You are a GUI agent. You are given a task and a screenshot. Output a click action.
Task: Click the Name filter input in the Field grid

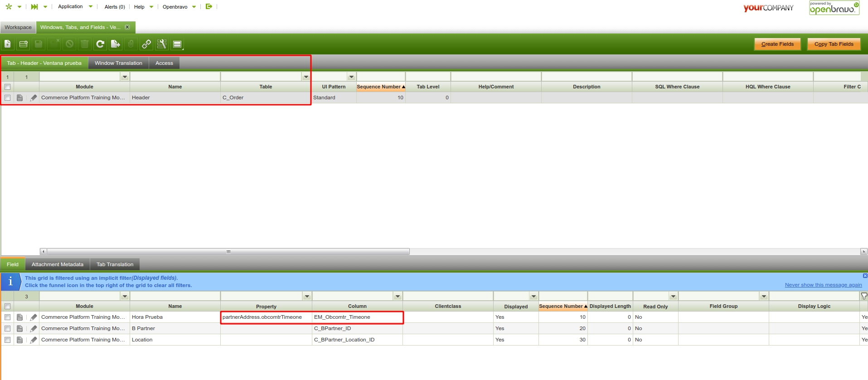tap(175, 296)
